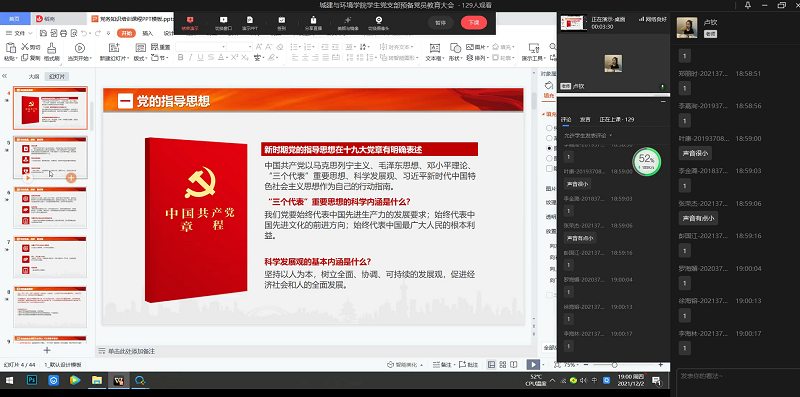Open File Explorer from the taskbar
The image size is (800, 397).
pyautogui.click(x=96, y=380)
